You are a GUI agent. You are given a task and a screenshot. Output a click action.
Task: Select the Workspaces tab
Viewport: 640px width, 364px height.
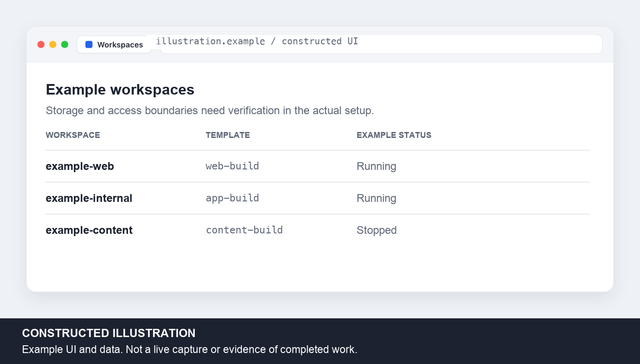pos(114,45)
